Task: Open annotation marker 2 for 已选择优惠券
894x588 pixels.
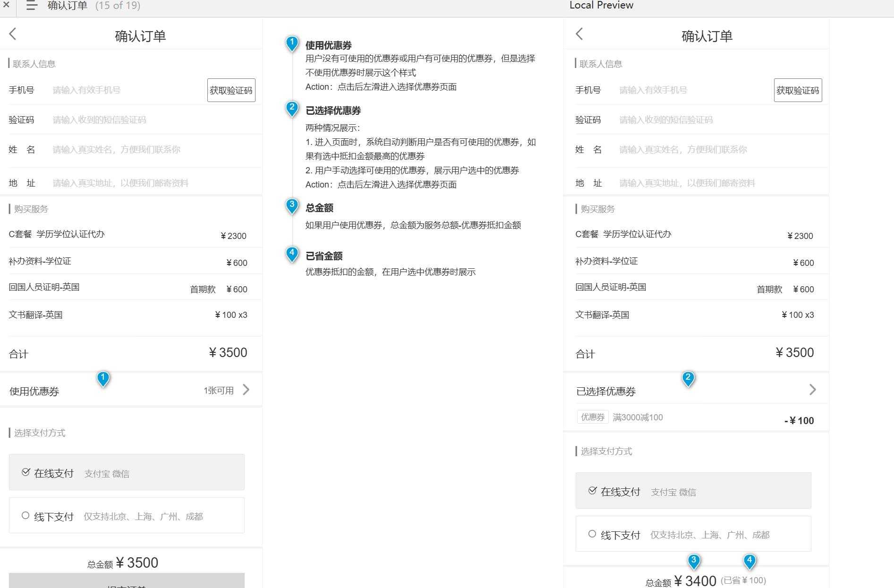Action: click(x=292, y=108)
